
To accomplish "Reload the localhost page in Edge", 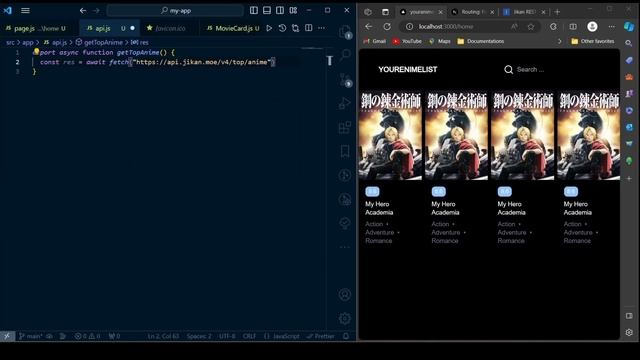I will (387, 27).
